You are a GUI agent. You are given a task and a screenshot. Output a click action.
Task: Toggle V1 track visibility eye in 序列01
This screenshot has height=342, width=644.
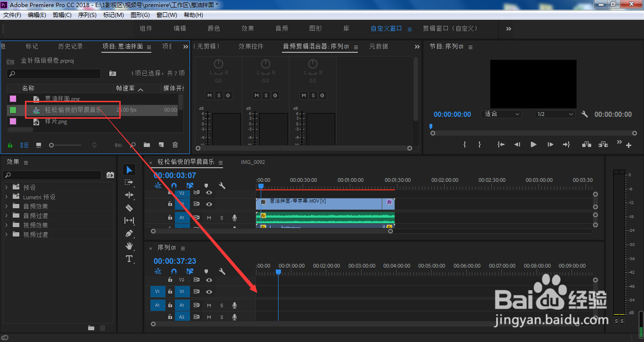point(209,292)
